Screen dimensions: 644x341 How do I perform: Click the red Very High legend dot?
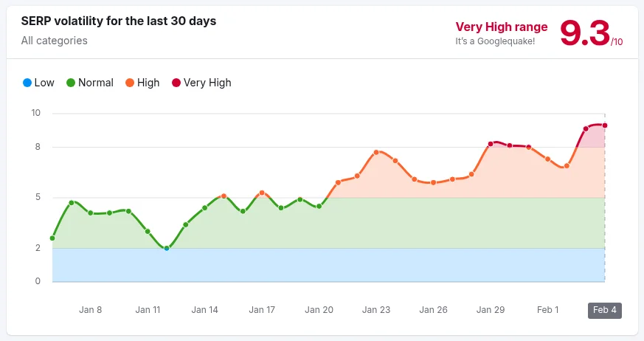(176, 83)
